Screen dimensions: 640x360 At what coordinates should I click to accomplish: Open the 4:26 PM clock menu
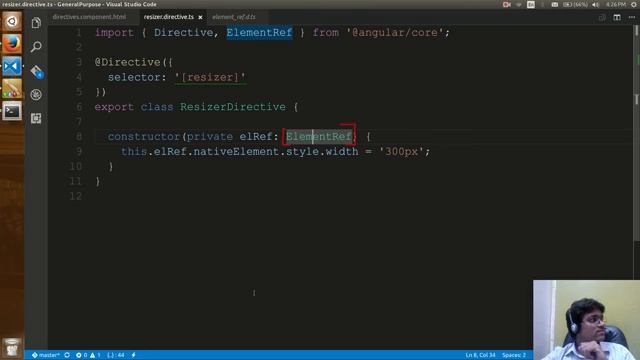click(616, 4)
